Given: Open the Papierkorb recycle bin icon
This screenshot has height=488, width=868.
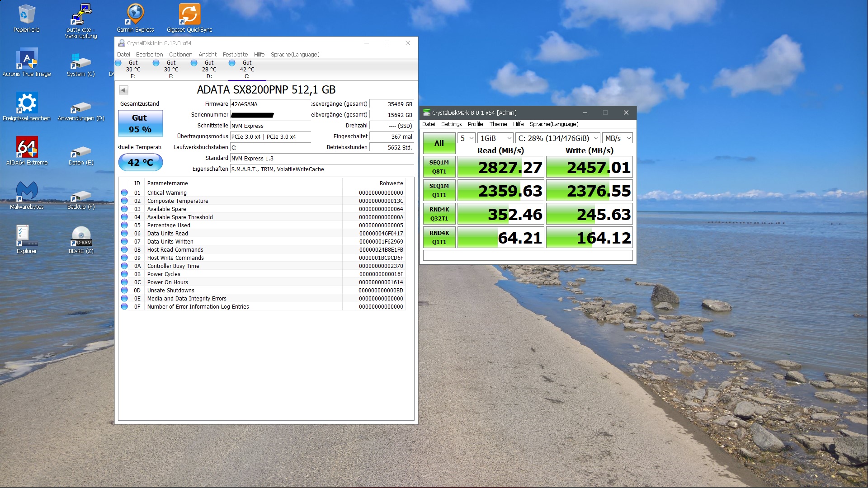Looking at the screenshot, I should (x=26, y=18).
